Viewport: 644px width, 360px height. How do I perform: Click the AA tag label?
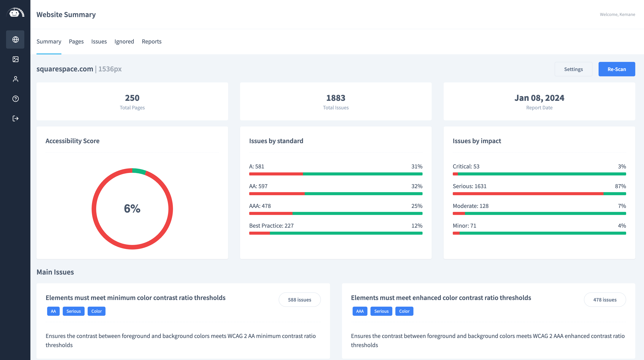point(53,311)
